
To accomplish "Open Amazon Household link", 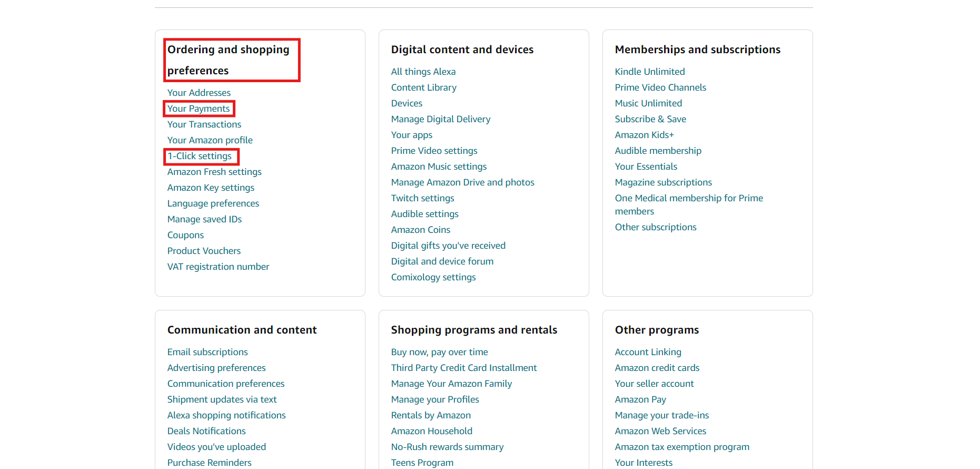I will click(x=432, y=431).
